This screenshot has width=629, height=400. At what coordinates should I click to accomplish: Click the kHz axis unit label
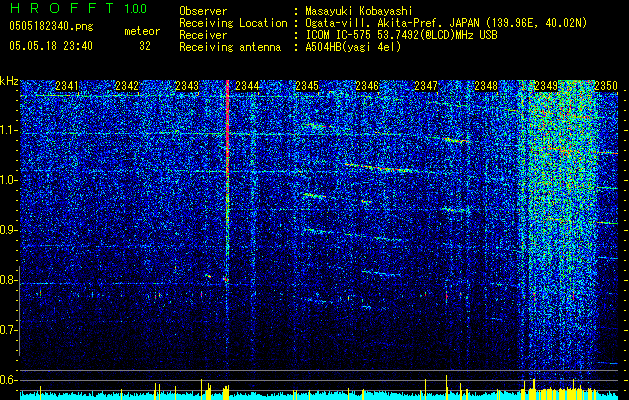coord(9,81)
